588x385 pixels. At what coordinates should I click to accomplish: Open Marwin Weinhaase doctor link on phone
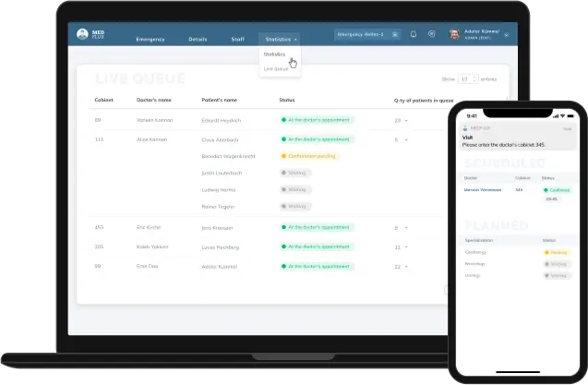483,189
